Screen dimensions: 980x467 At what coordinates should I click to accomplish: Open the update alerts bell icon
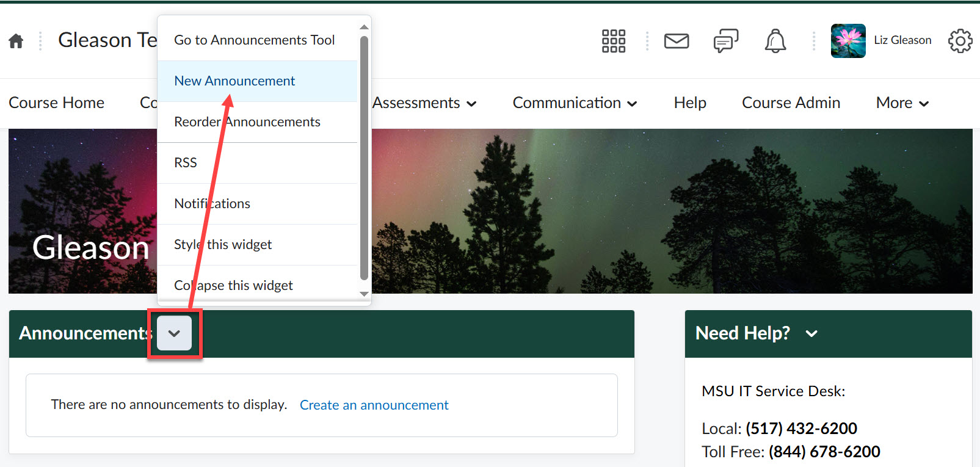pyautogui.click(x=775, y=41)
